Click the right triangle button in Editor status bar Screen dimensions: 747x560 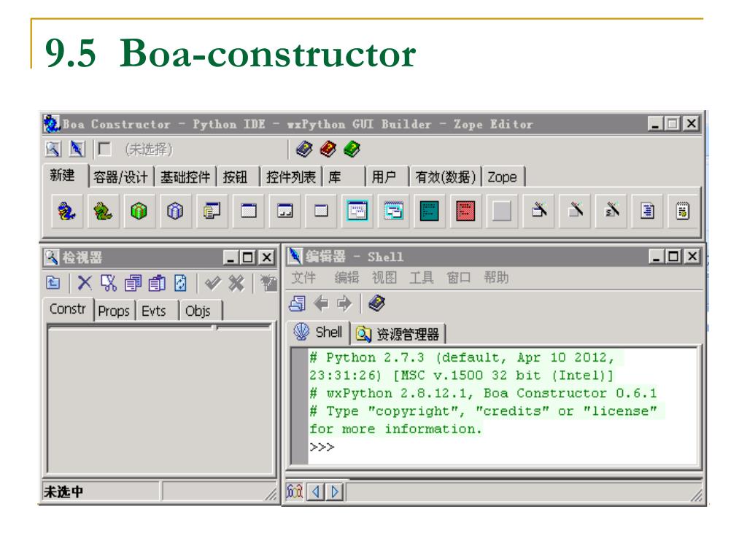pos(335,491)
